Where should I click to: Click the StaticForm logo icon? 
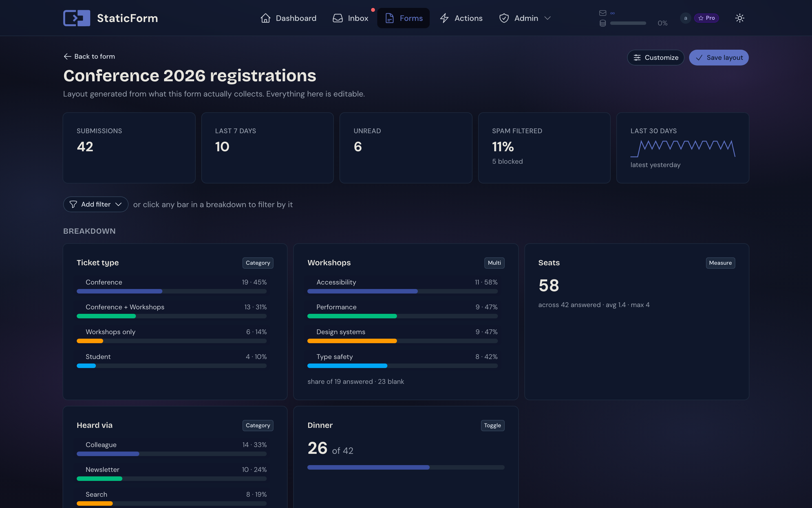(x=76, y=18)
